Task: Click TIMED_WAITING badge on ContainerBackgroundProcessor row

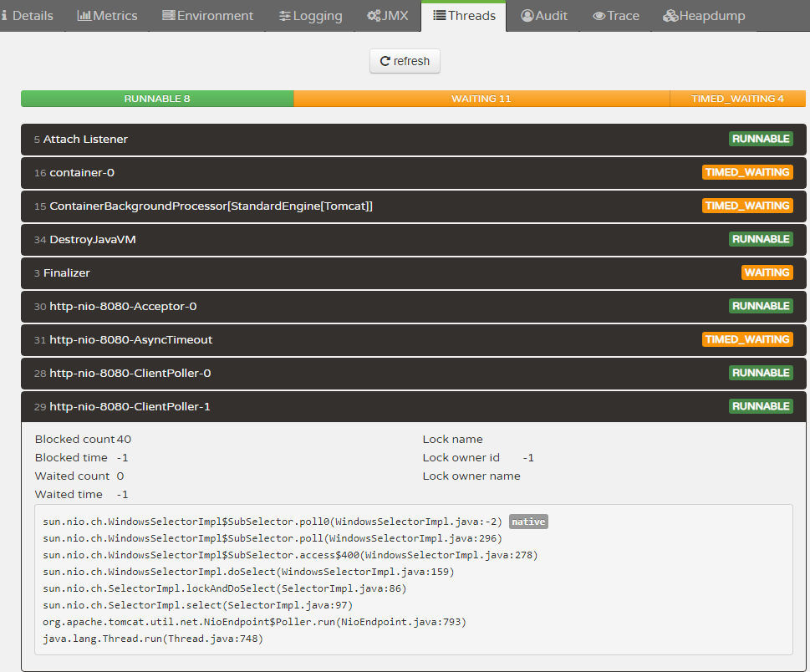Action: click(x=747, y=206)
